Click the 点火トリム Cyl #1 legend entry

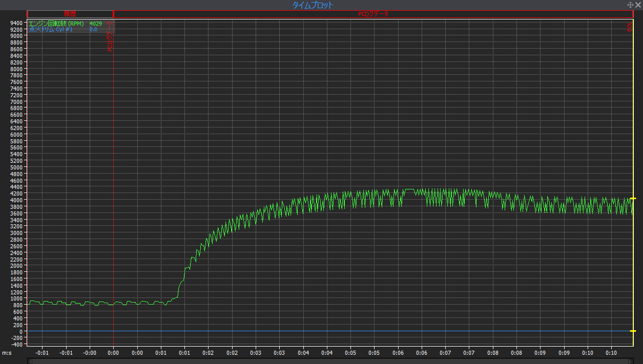[x=51, y=30]
